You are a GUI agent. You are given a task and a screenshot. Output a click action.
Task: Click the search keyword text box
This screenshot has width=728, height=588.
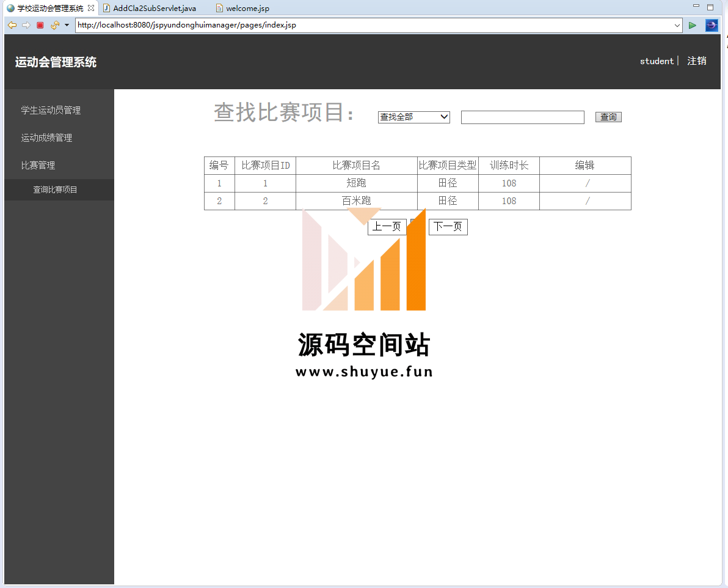522,117
